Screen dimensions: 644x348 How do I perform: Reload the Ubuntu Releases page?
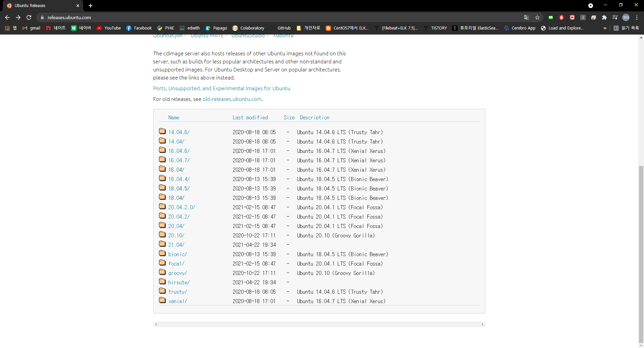pos(29,17)
